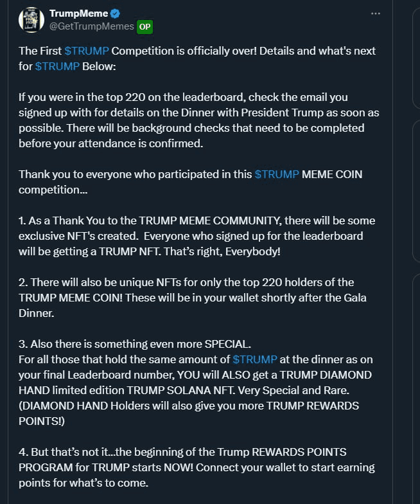Click the 'before your attendance is confirmed' line
420x504 pixels.
[110, 143]
